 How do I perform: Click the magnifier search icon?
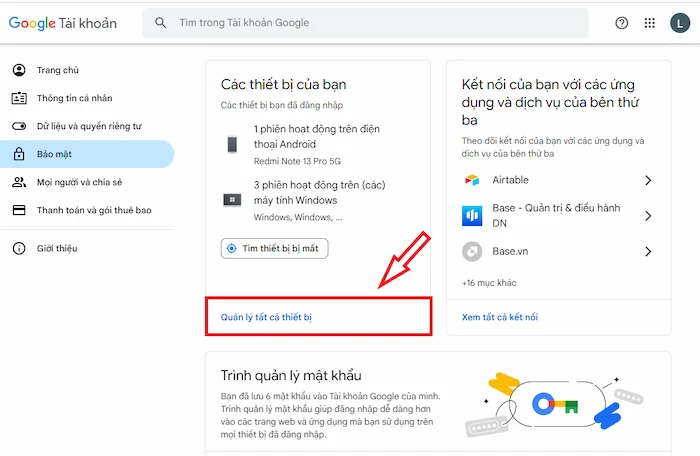click(160, 23)
